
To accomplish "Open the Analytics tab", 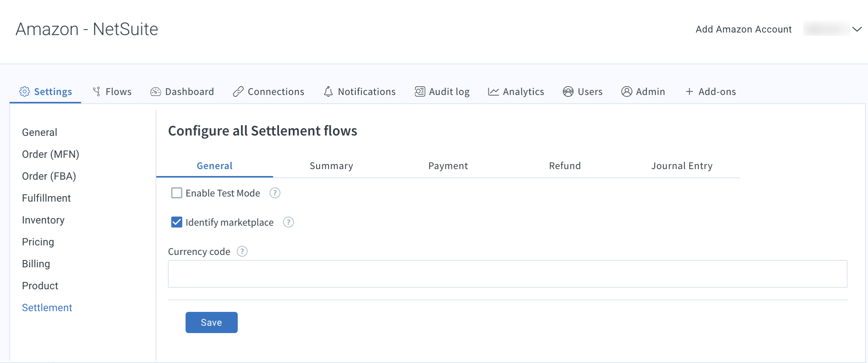I will pyautogui.click(x=516, y=92).
